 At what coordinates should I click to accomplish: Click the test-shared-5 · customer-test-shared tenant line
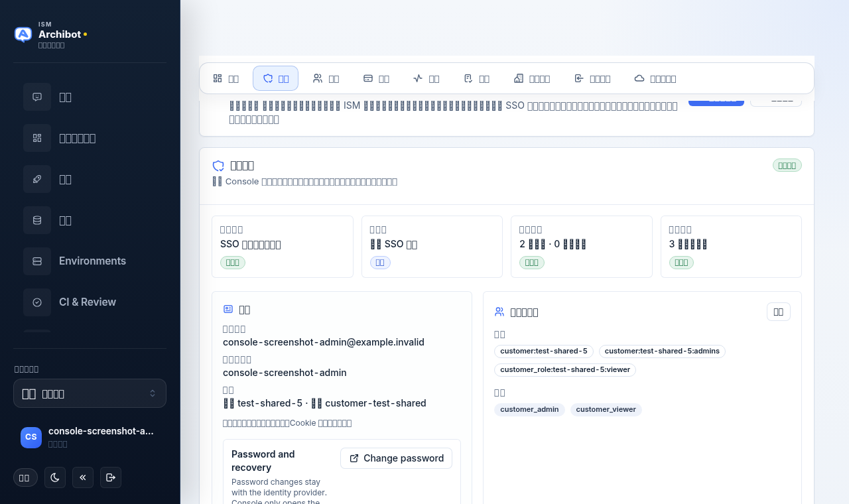pyautogui.click(x=324, y=403)
